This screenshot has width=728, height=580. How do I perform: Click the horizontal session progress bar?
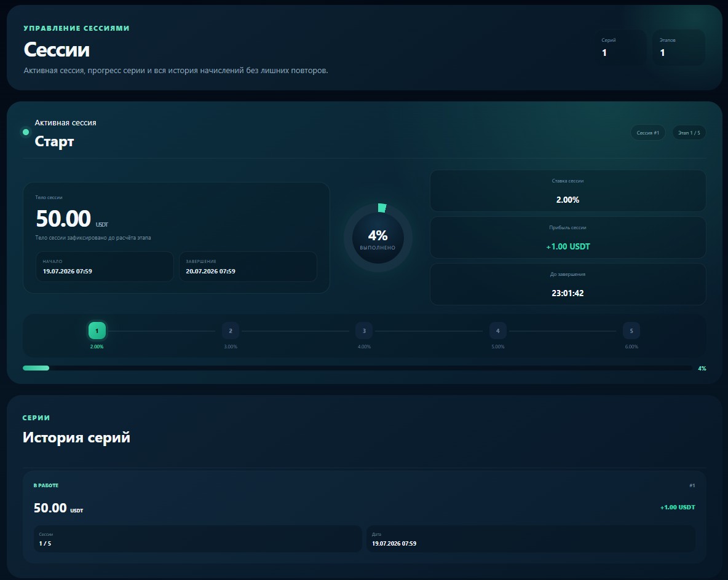point(357,368)
